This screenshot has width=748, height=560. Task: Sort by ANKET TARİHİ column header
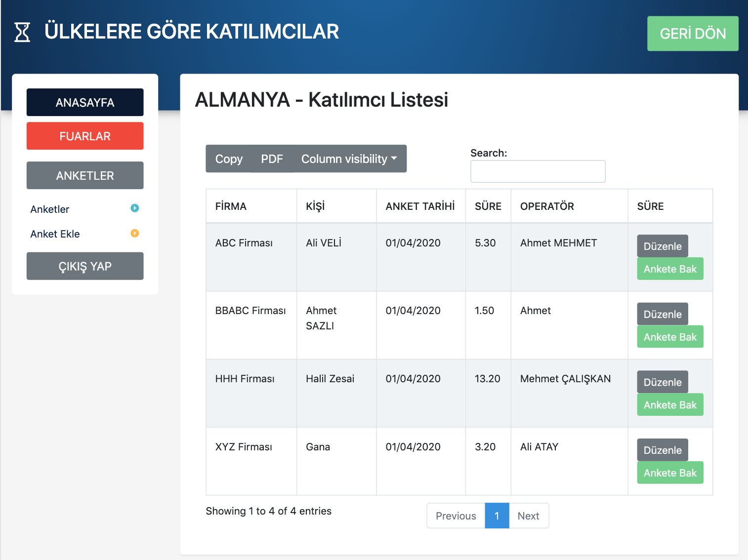point(420,206)
